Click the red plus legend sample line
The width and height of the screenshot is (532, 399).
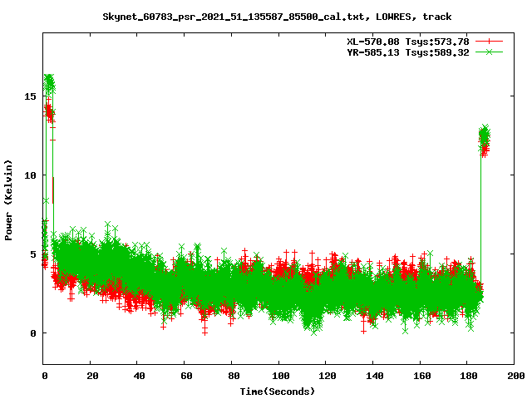click(489, 42)
